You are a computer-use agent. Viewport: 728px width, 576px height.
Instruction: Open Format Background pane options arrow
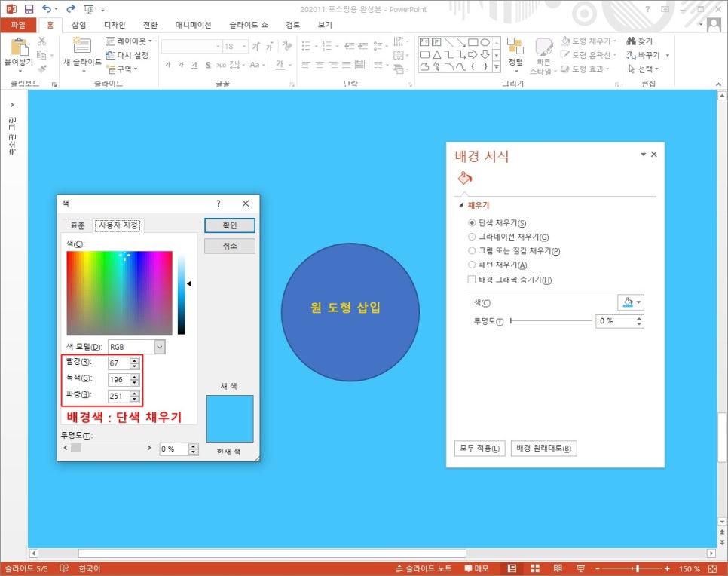(643, 155)
